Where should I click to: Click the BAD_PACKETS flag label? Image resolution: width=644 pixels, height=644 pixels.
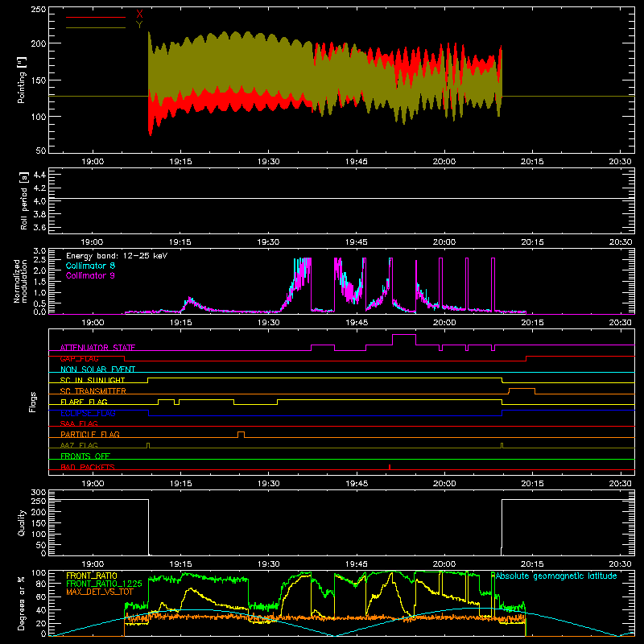[88, 467]
